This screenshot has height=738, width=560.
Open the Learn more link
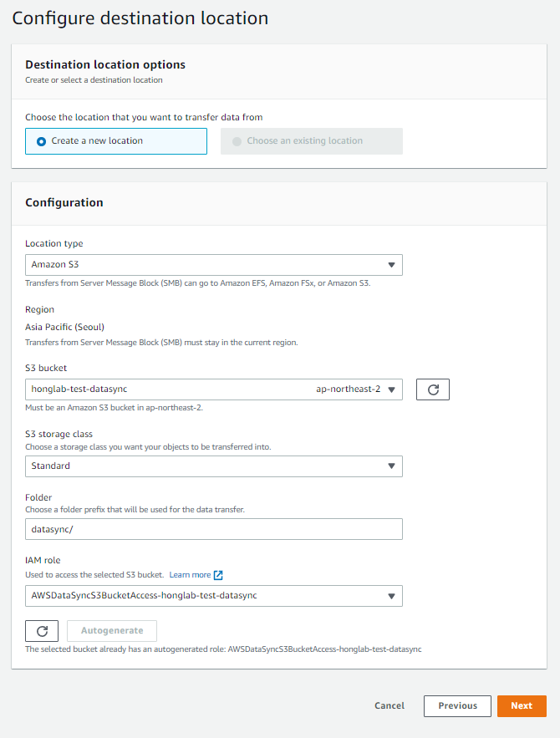[190, 575]
